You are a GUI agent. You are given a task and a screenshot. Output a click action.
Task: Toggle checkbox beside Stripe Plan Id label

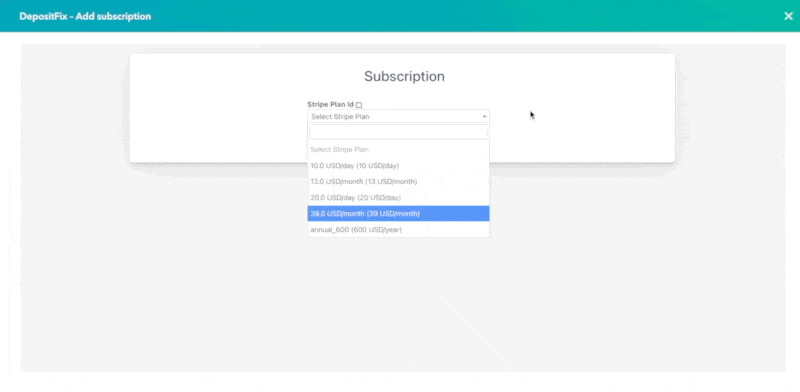(359, 105)
